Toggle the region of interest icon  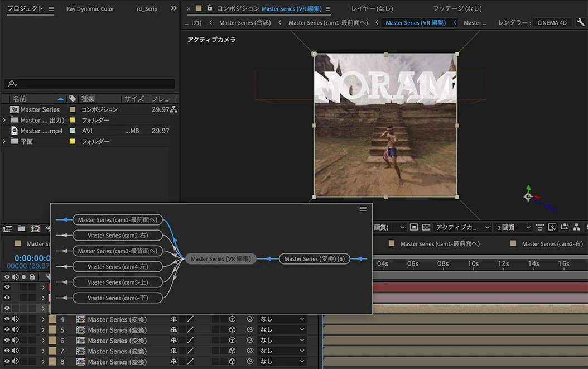click(x=413, y=227)
